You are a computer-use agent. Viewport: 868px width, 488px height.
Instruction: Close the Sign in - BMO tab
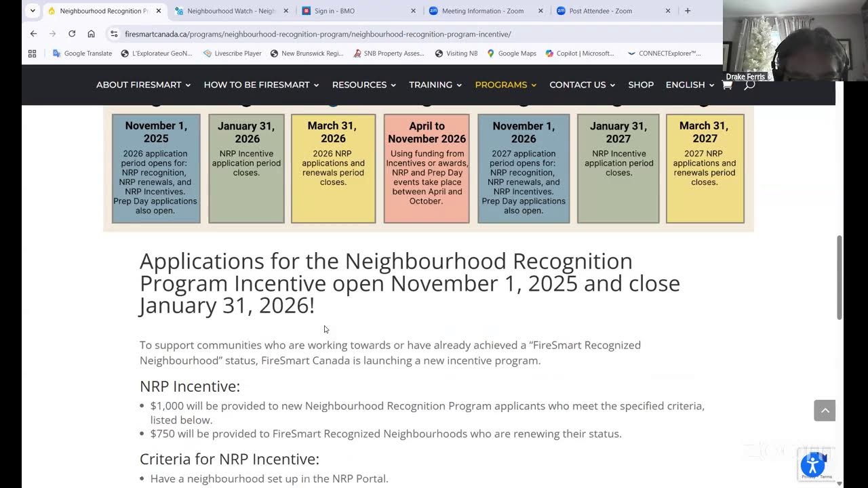tap(413, 11)
